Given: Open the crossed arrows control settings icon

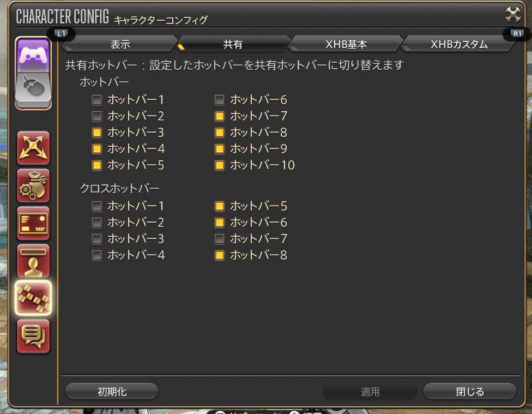Looking at the screenshot, I should [33, 148].
